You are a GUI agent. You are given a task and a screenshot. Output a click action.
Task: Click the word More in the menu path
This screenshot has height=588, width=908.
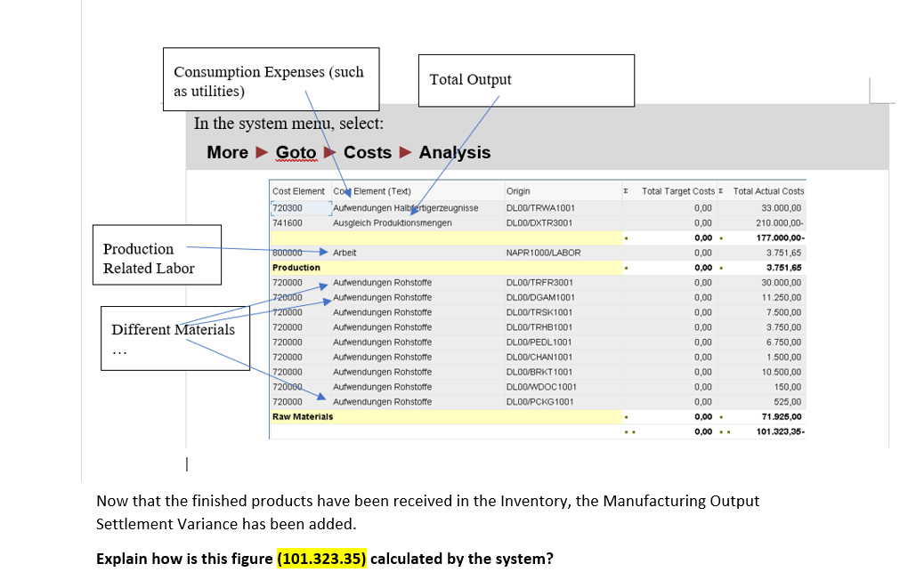pyautogui.click(x=228, y=152)
